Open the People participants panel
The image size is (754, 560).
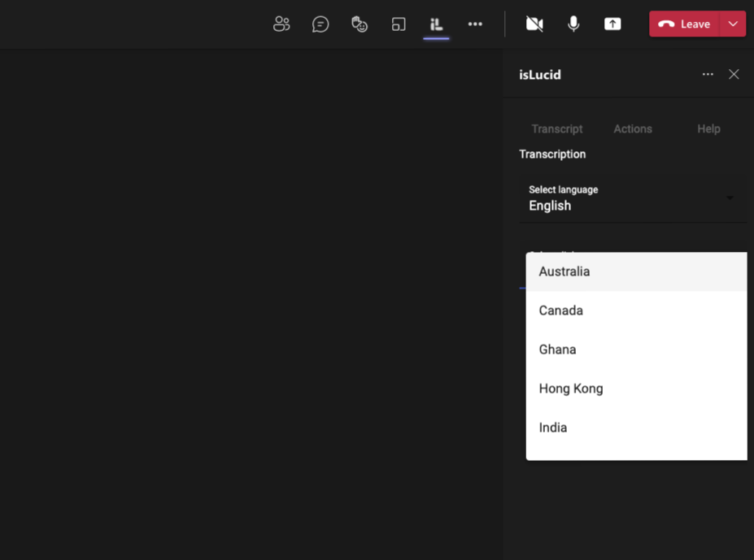[281, 24]
